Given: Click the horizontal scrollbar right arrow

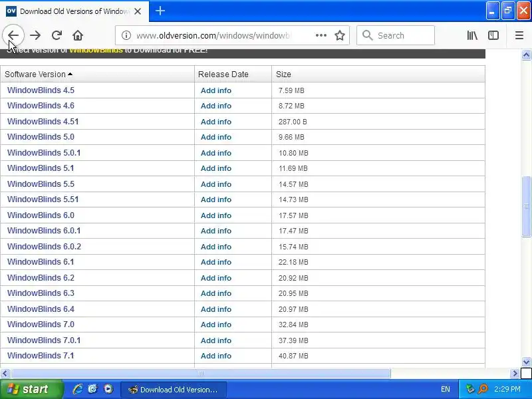Looking at the screenshot, I should (x=515, y=374).
